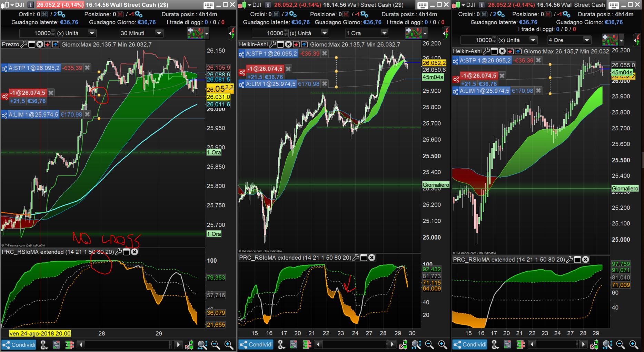Click add indicator icon on 30 Minuti chart

(195, 33)
